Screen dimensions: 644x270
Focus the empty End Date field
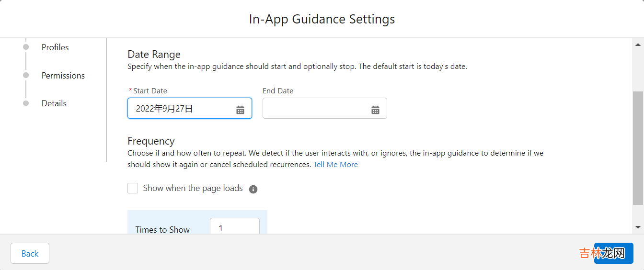[x=316, y=109]
